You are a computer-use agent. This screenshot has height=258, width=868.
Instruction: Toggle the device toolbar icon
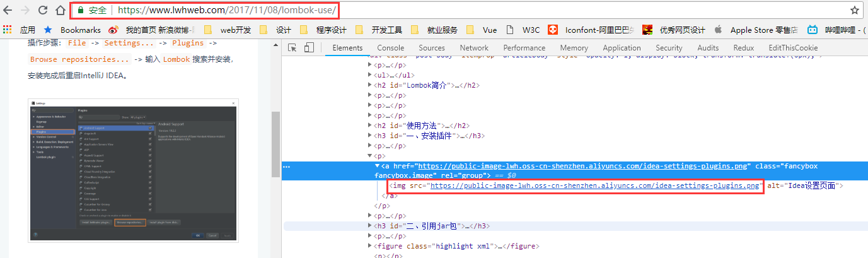[309, 48]
